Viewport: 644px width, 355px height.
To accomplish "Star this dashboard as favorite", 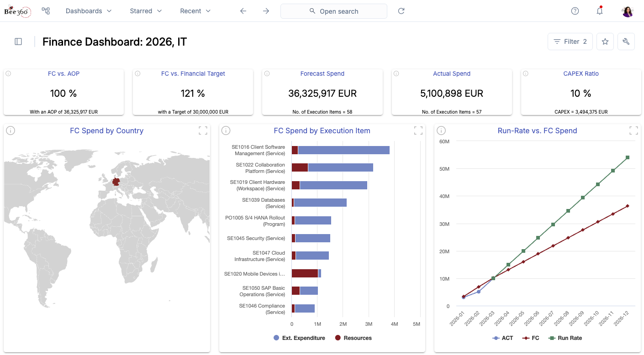I will [605, 42].
